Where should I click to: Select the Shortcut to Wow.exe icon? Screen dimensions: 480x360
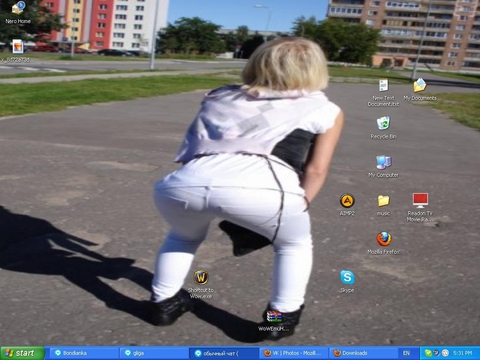[201, 284]
